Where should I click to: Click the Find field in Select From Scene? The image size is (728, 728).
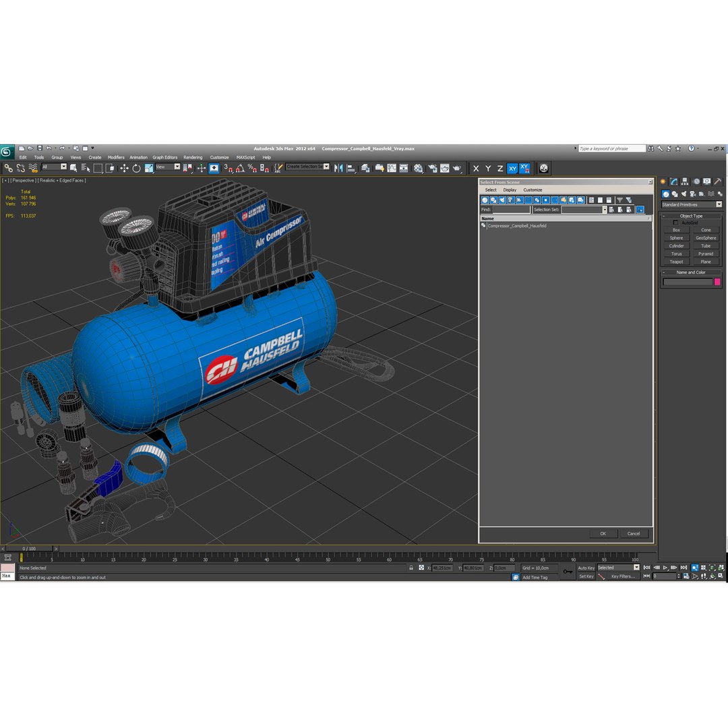tap(511, 210)
